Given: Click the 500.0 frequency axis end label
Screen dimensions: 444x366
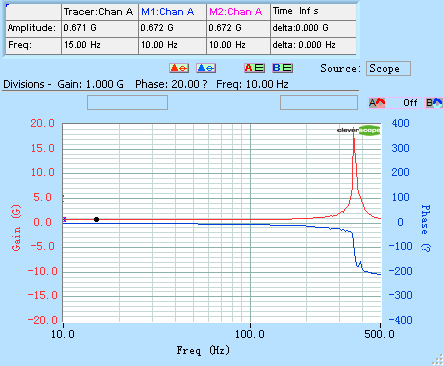Looking at the screenshot, I should (x=379, y=334).
